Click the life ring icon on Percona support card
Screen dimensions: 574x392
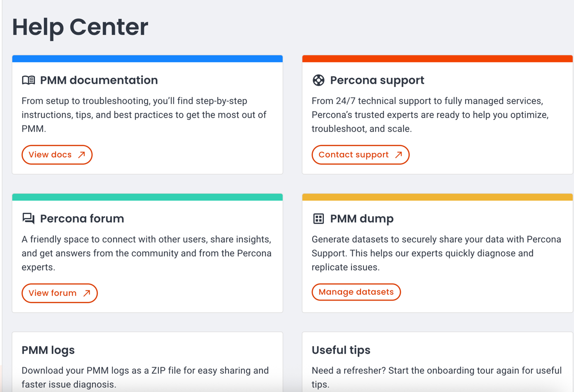click(318, 80)
